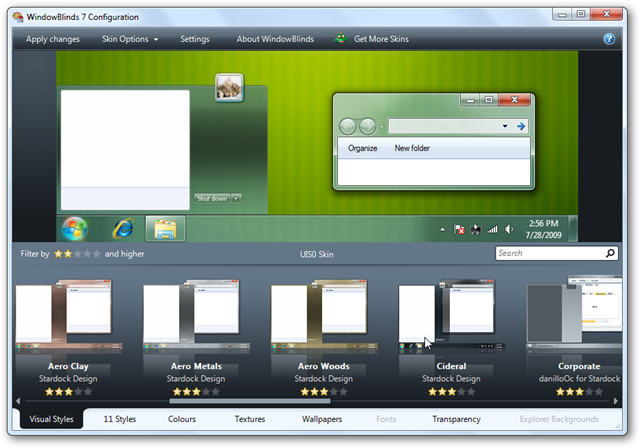Switch to the Textures tab
Screen dimensions: 640x448
(x=250, y=419)
